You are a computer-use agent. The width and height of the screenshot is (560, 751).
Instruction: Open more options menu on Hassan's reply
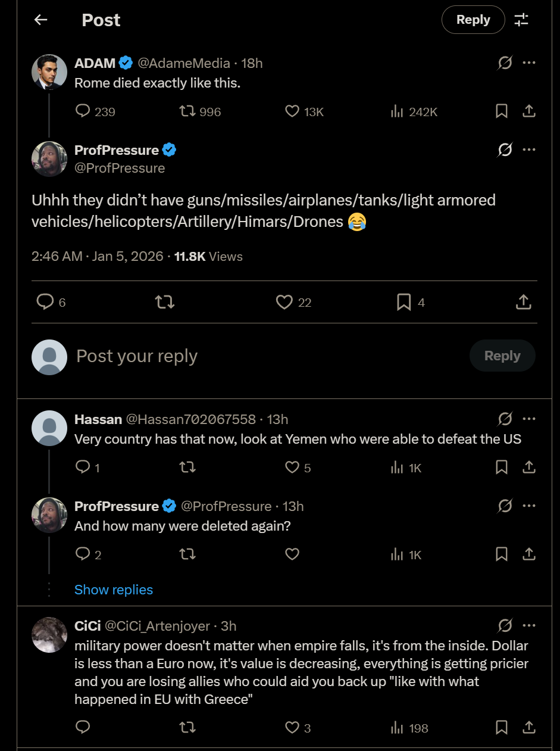[528, 419]
